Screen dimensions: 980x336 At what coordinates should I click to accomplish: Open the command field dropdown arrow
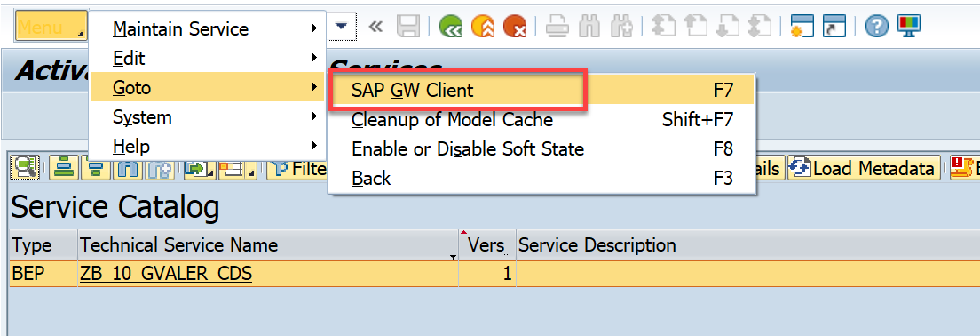click(x=342, y=27)
